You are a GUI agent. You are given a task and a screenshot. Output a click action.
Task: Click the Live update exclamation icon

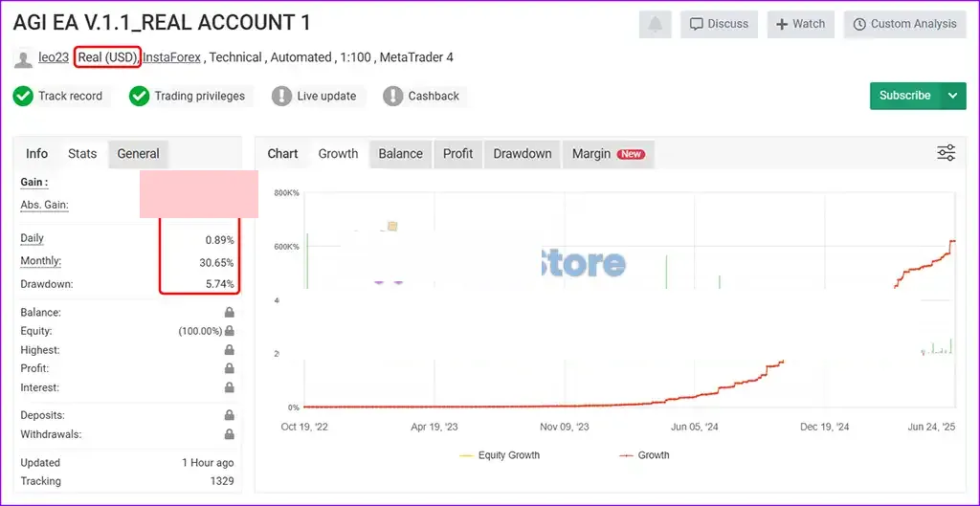(x=282, y=97)
